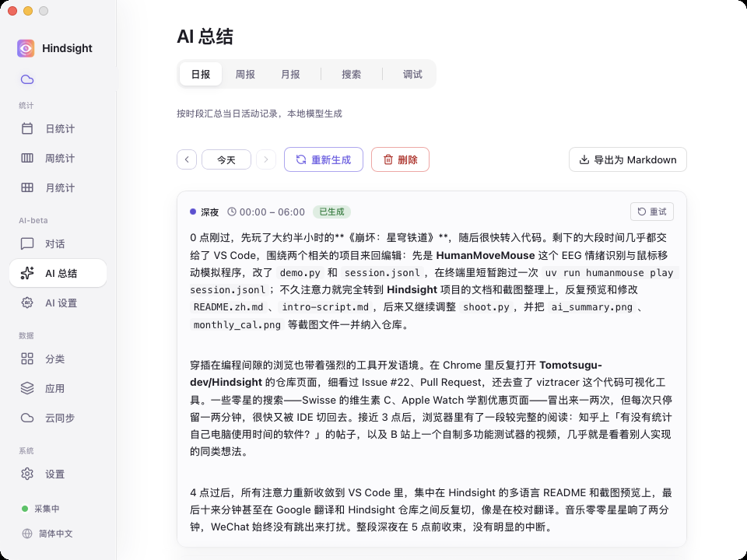This screenshot has width=747, height=560.
Task: Switch to the 日报 tab
Action: point(201,75)
